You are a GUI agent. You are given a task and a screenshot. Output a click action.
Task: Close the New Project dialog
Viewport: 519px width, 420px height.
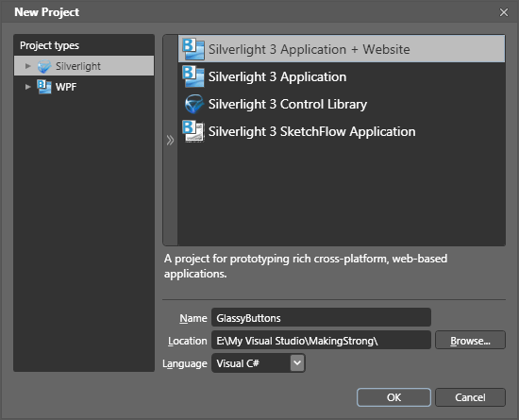(x=504, y=12)
